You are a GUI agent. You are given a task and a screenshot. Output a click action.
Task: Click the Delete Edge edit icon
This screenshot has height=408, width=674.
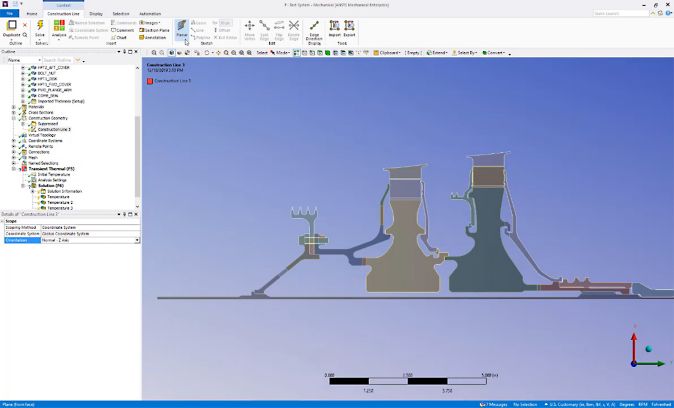click(x=294, y=25)
